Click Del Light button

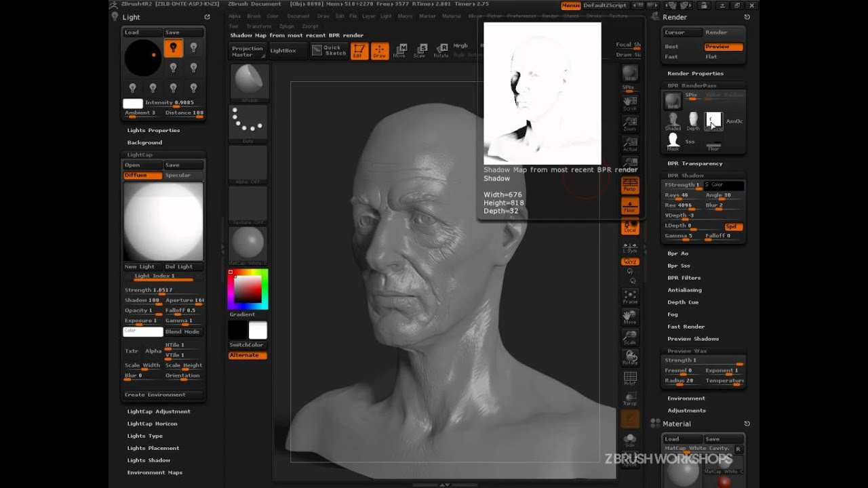pyautogui.click(x=183, y=266)
